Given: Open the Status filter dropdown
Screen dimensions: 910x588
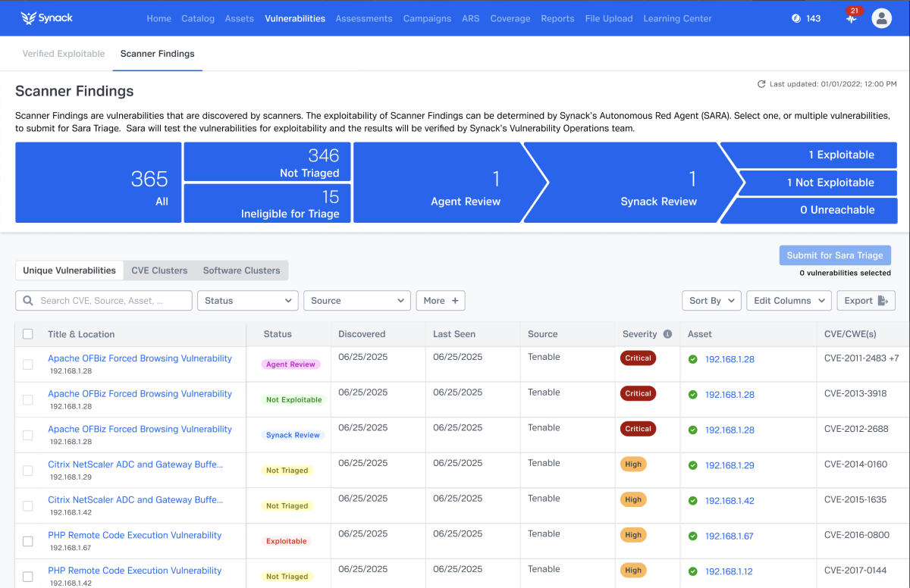Looking at the screenshot, I should 247,300.
